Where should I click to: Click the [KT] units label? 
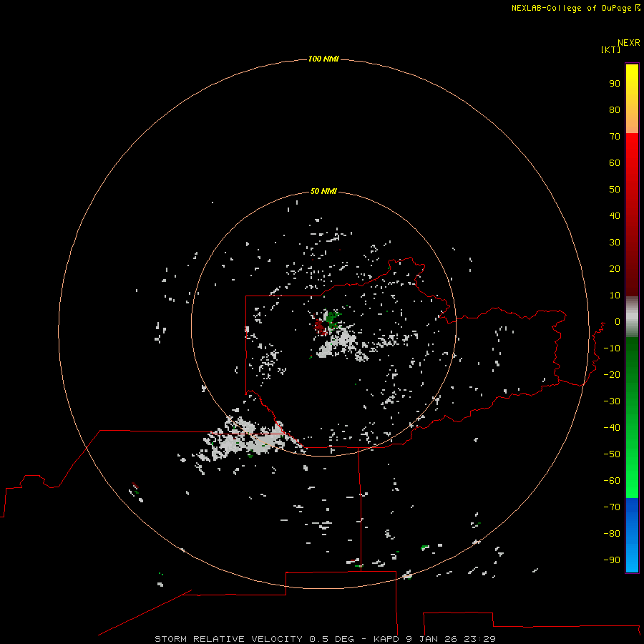[610, 49]
